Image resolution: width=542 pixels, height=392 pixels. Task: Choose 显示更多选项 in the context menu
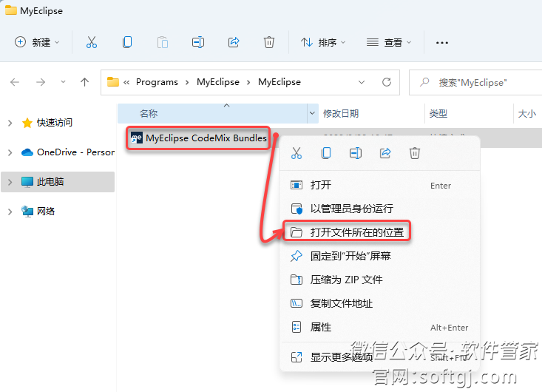[x=379, y=357]
